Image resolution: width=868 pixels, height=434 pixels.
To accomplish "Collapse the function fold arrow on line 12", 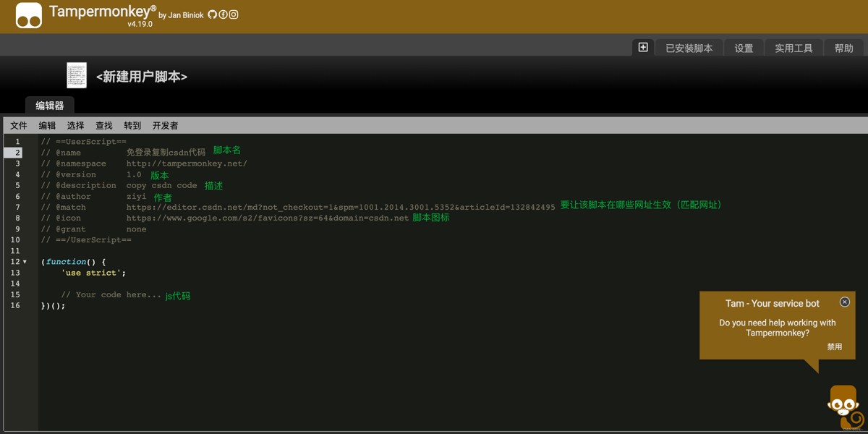I will click(x=25, y=262).
